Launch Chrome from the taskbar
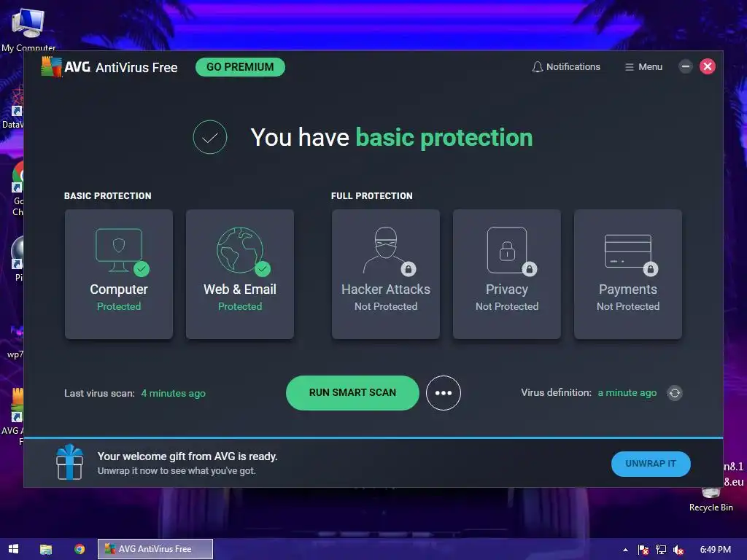Screen dimensions: 747x560 [79, 549]
